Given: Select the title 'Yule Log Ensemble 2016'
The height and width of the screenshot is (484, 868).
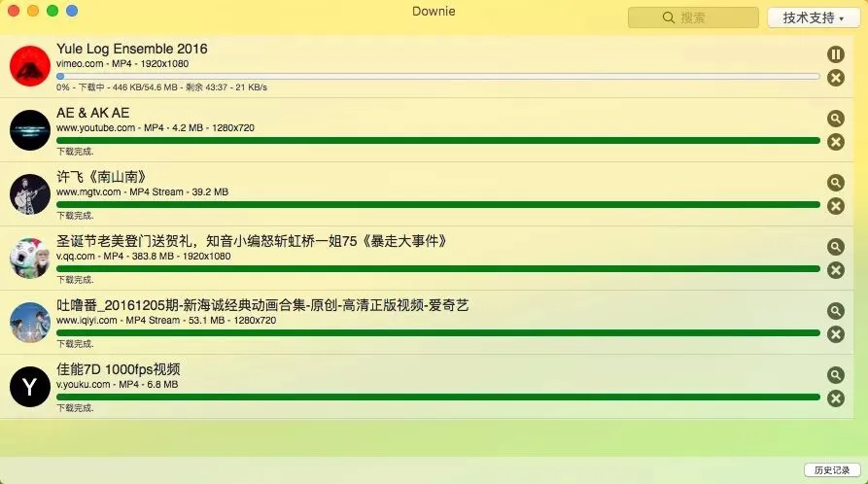Looking at the screenshot, I should pyautogui.click(x=132, y=49).
